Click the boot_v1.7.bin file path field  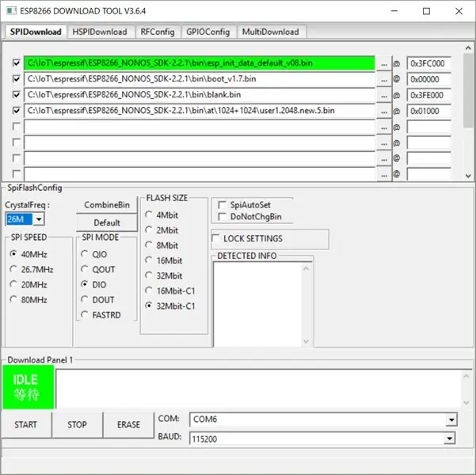(200, 79)
